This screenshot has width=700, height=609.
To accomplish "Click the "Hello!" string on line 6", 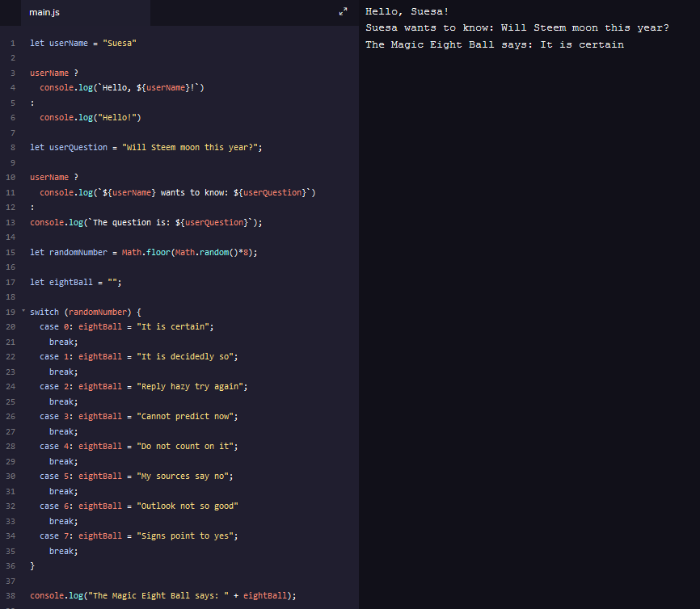I will 117,118.
